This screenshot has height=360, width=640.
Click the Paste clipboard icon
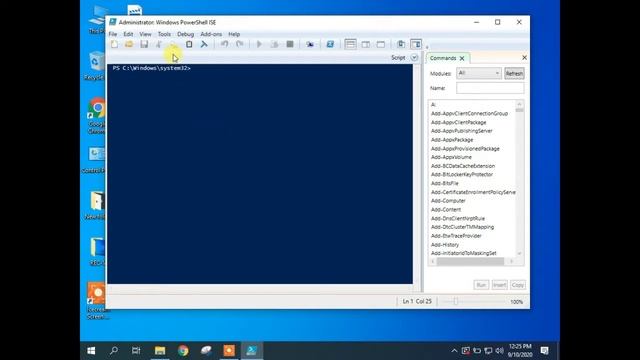point(189,44)
